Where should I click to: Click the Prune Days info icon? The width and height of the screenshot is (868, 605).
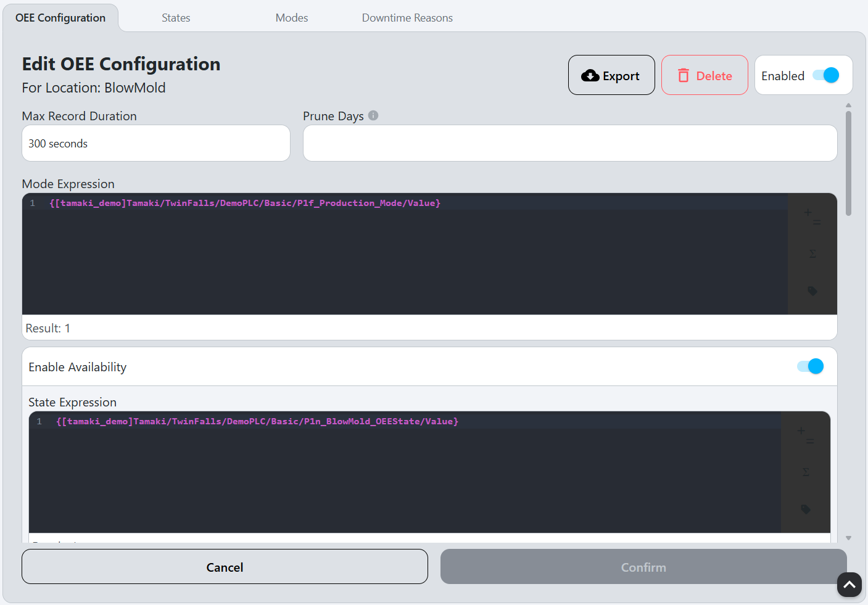(x=373, y=115)
